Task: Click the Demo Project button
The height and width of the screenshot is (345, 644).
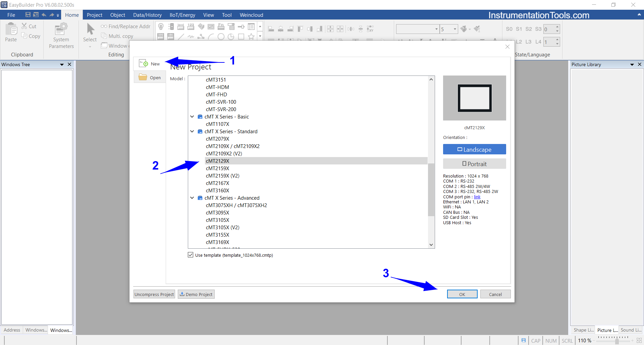Action: pos(196,294)
